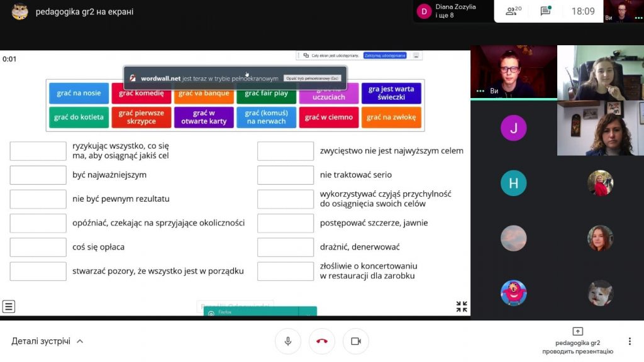Screen dimensions: 644x362
Task: Choose the 'gra jest warta świeczki' tile
Action: click(391, 93)
